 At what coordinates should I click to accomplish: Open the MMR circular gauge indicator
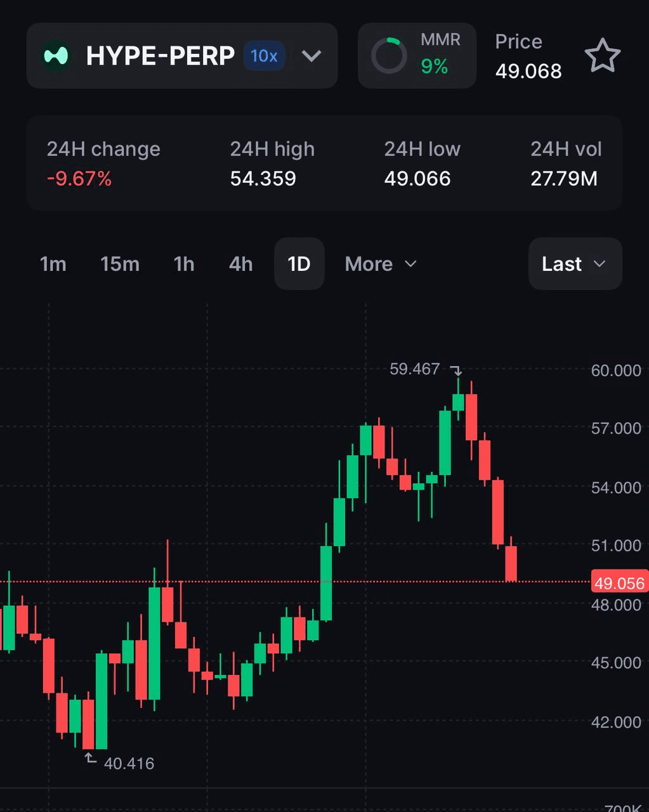pyautogui.click(x=388, y=56)
